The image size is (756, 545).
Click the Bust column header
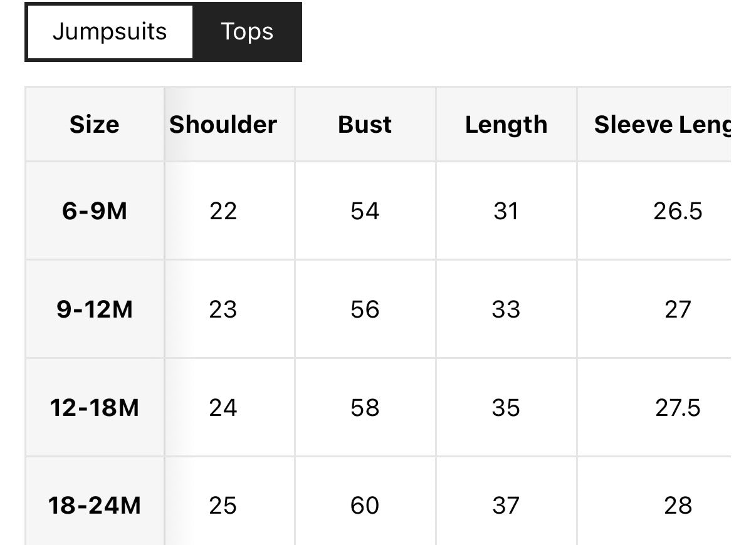(365, 125)
